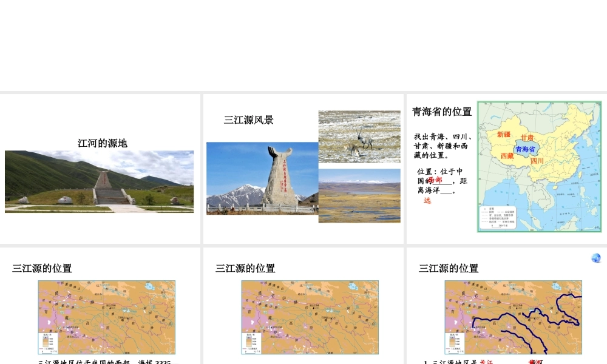Click the '三江源风景' heading text
This screenshot has height=364, width=607.
(248, 120)
